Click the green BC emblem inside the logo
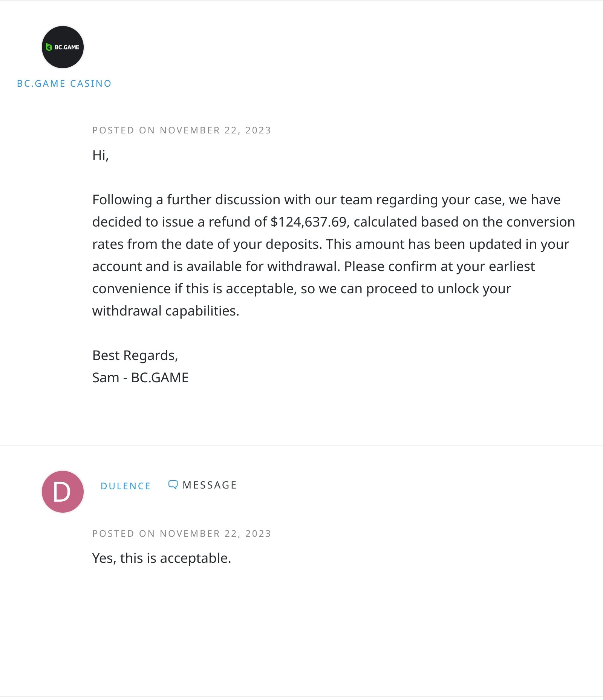 [x=49, y=47]
